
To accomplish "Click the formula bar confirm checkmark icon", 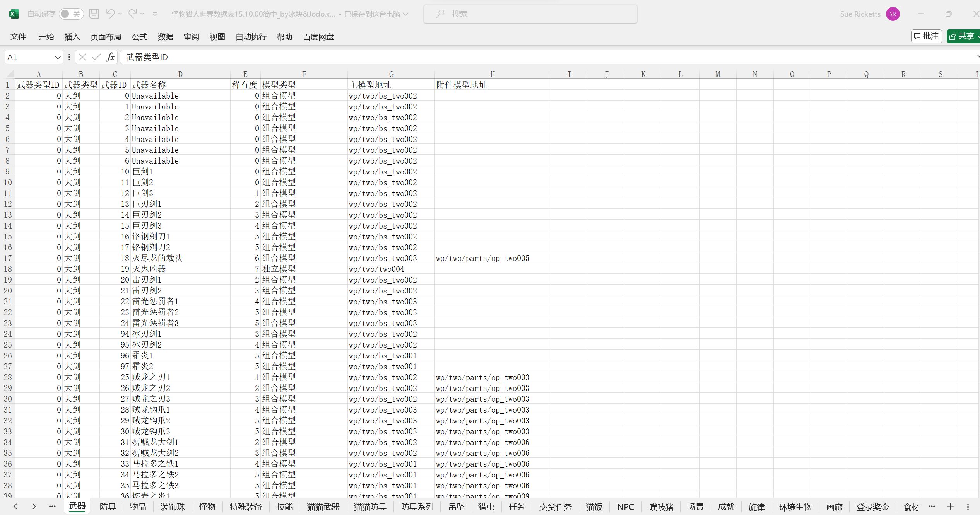I will 96,57.
